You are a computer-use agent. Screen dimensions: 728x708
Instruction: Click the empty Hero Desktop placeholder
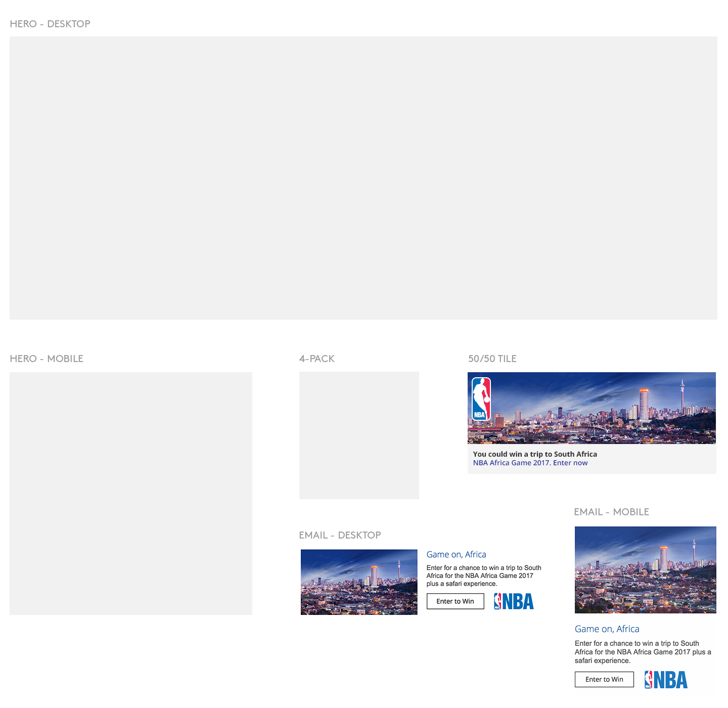(363, 178)
